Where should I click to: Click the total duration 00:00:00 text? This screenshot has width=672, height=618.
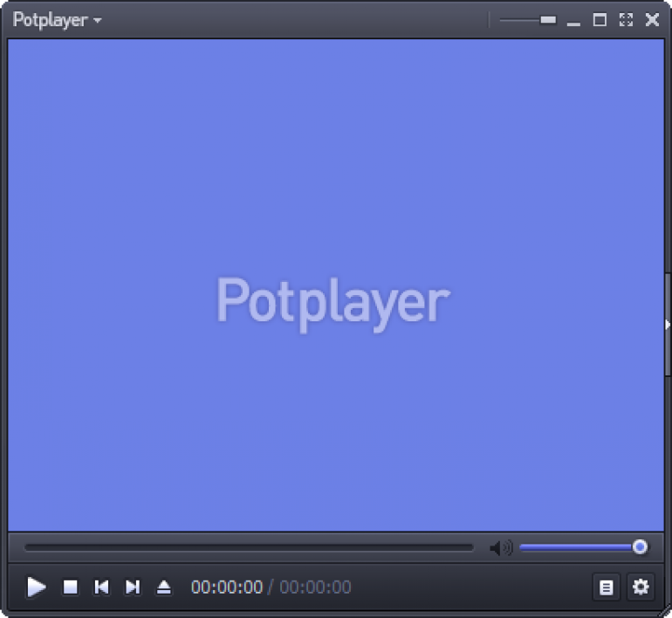click(x=315, y=587)
